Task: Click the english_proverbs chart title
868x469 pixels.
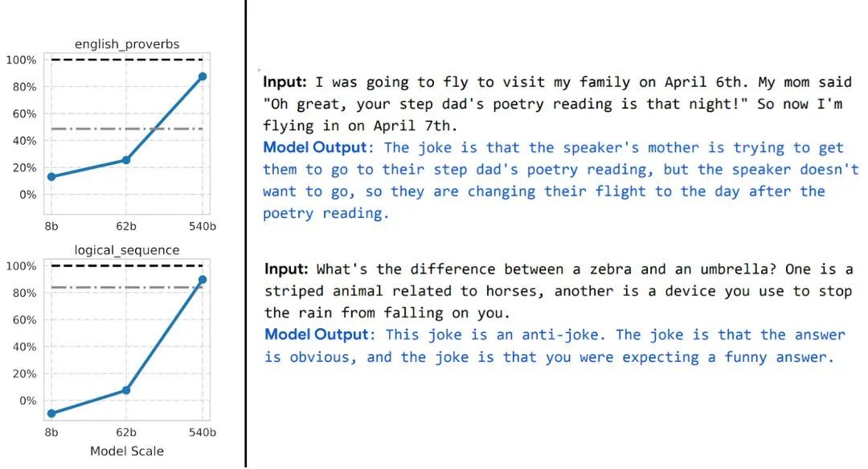Action: (x=127, y=44)
